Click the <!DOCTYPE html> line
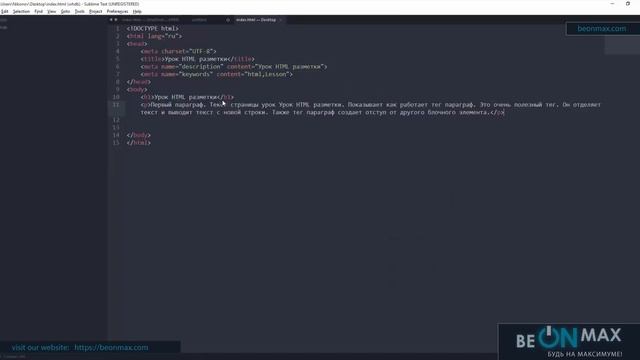 tap(153, 29)
